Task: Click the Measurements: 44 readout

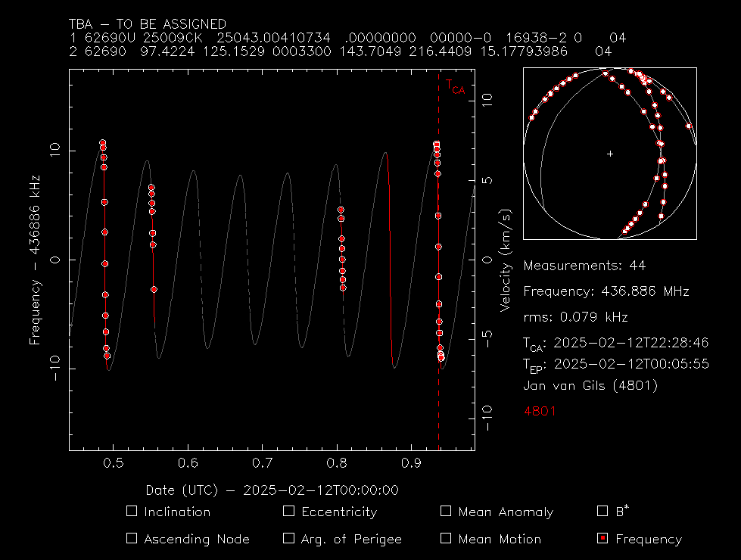Action: (584, 266)
